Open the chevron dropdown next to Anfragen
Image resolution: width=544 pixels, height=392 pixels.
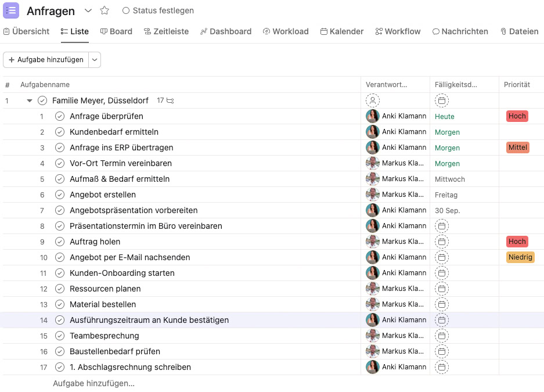click(x=87, y=10)
